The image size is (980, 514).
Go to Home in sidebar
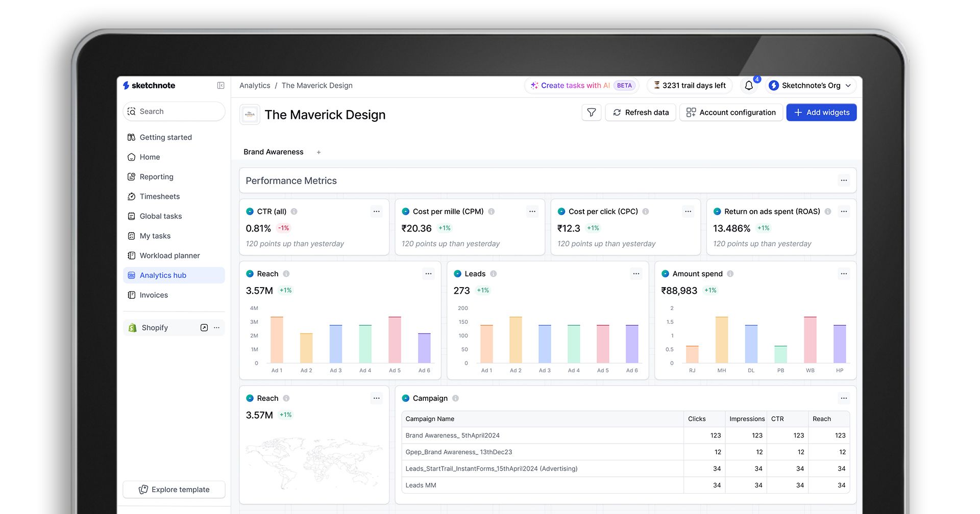174,157
